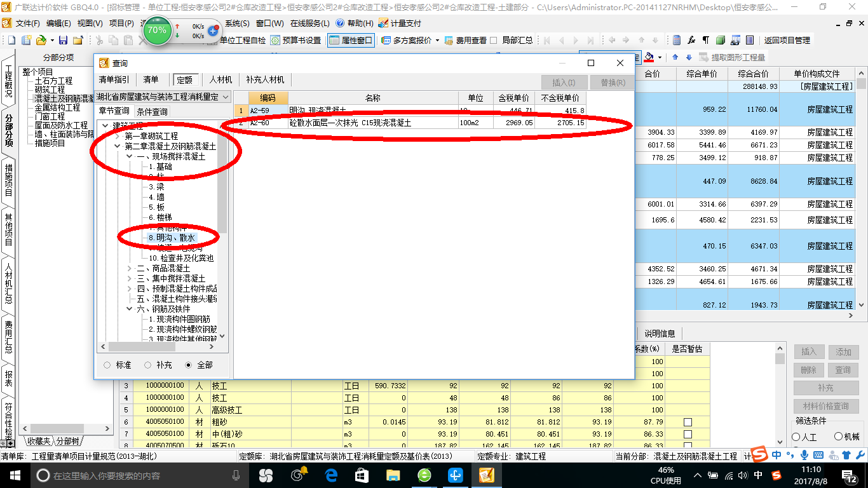
Task: Click the Save floppy disk icon
Action: [x=64, y=40]
